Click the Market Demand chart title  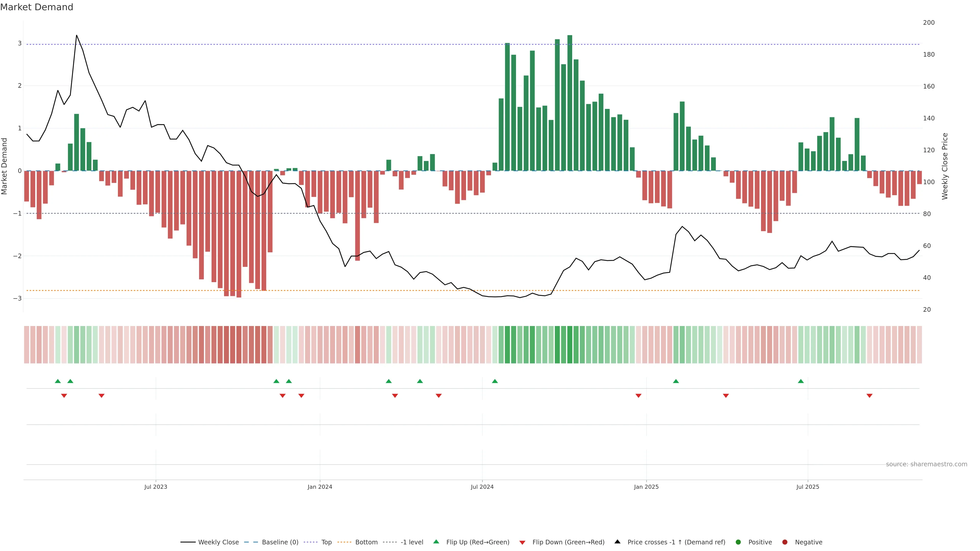point(36,7)
